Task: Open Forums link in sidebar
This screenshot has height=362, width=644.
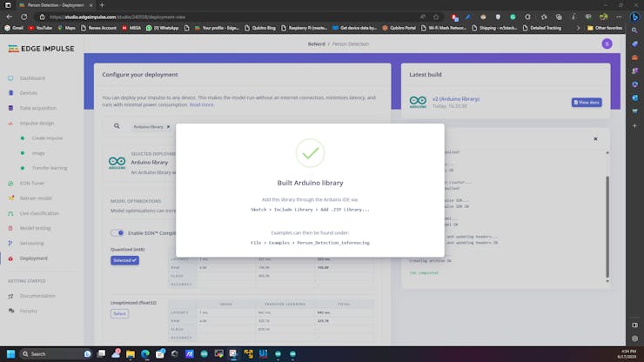Action: pos(29,311)
